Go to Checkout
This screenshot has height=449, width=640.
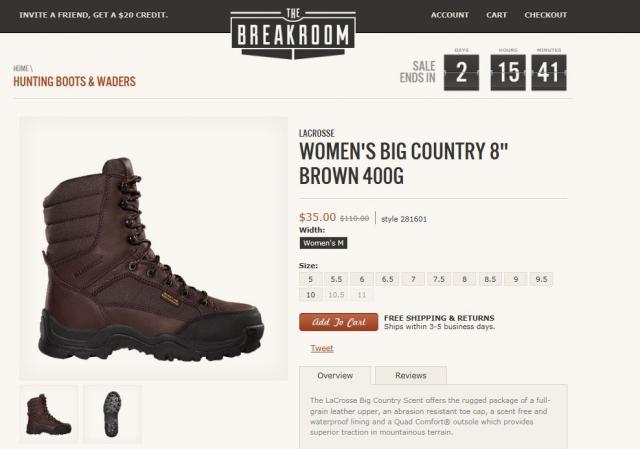pyautogui.click(x=546, y=15)
